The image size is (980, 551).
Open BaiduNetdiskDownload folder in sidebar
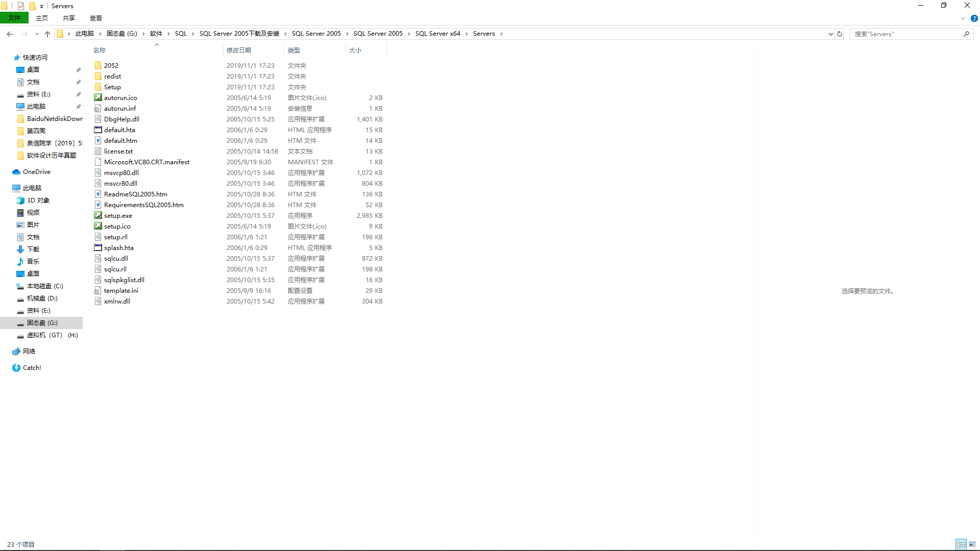pyautogui.click(x=55, y=119)
